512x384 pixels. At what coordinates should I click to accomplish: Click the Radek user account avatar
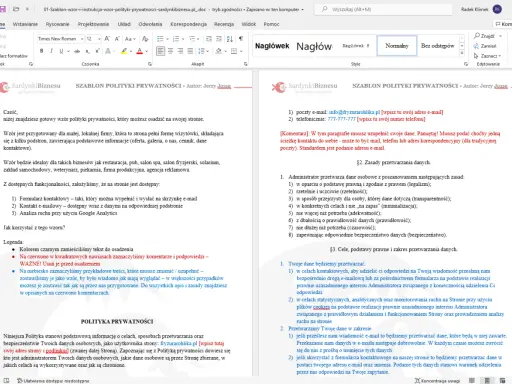click(497, 9)
